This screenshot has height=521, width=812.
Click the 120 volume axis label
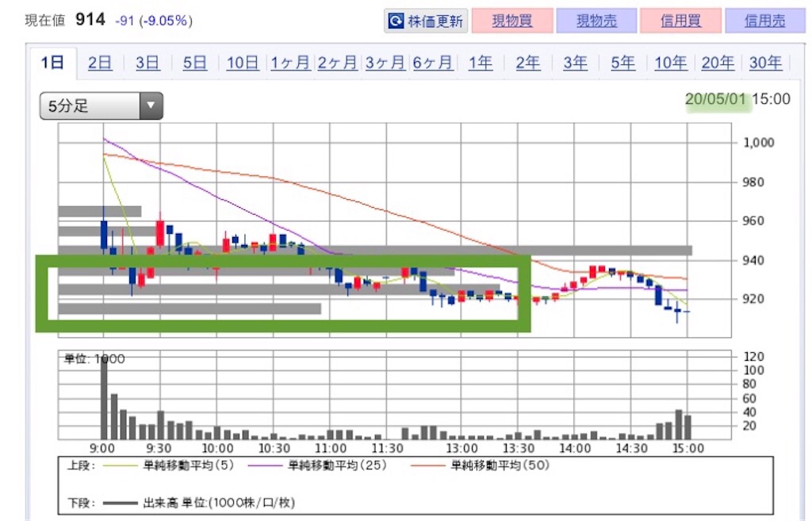pos(753,356)
